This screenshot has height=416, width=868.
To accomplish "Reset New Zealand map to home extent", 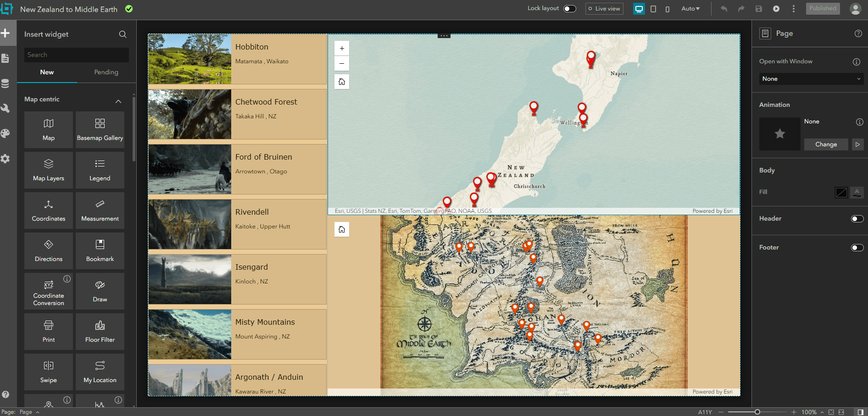I will pos(342,82).
